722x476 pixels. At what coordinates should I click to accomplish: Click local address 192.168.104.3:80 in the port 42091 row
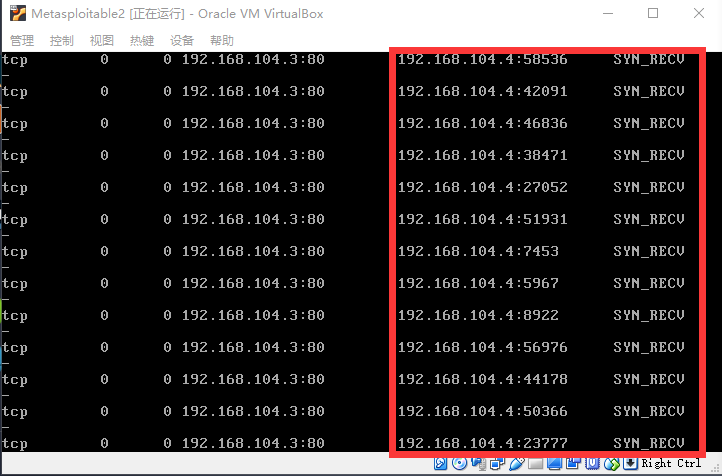253,91
